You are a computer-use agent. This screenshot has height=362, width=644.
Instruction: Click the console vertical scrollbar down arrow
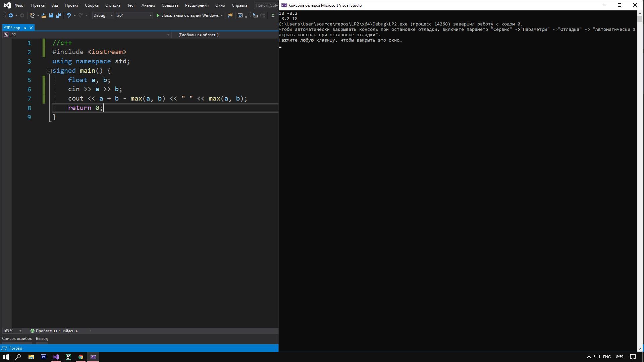pyautogui.click(x=640, y=349)
